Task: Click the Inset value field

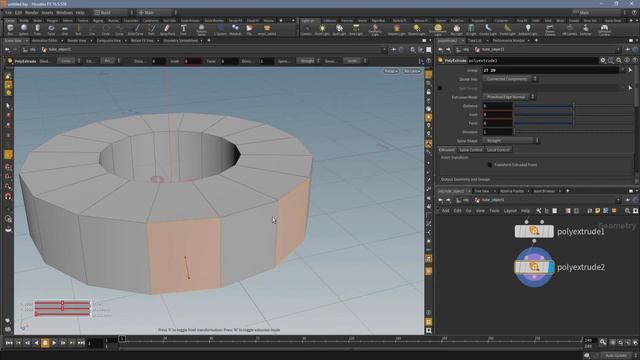Action: click(x=497, y=115)
